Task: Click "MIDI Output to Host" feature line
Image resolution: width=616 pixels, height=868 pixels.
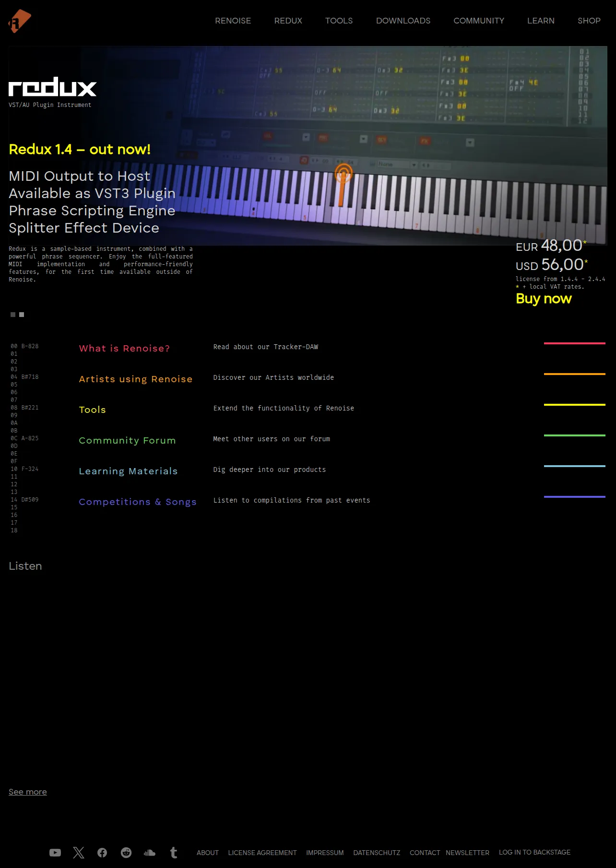Action: point(80,176)
